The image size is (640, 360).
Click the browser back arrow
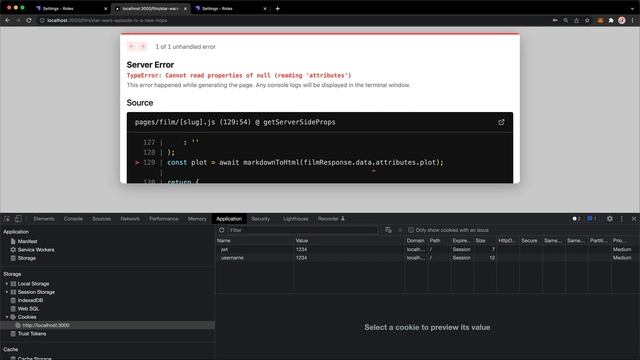(x=8, y=20)
